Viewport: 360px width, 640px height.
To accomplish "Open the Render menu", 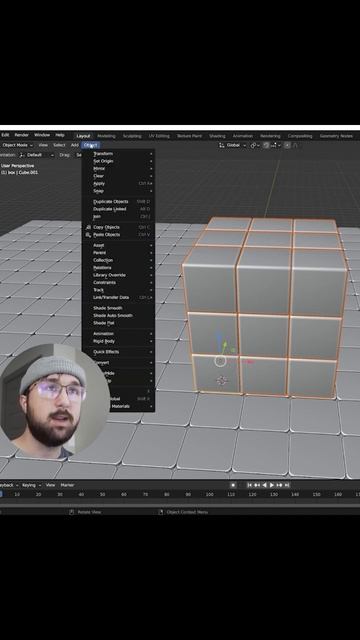I will [22, 135].
